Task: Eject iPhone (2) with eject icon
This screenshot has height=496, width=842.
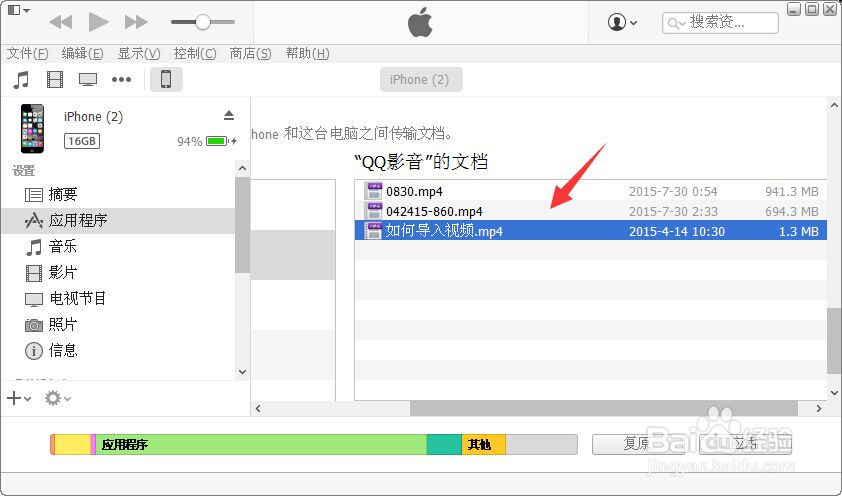Action: [x=229, y=115]
